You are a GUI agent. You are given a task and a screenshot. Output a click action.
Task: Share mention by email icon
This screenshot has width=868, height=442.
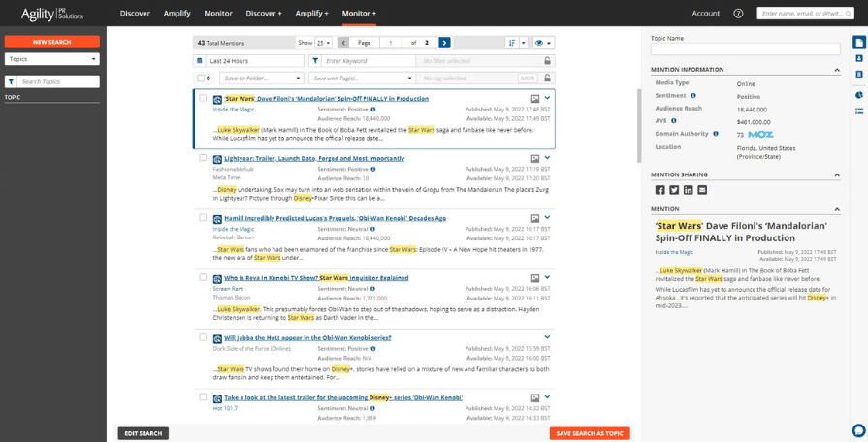(702, 190)
